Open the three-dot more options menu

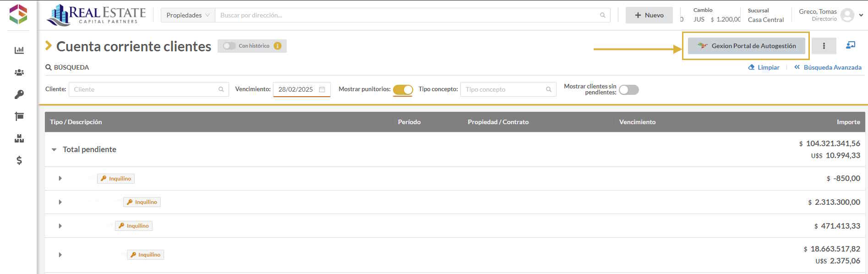824,46
